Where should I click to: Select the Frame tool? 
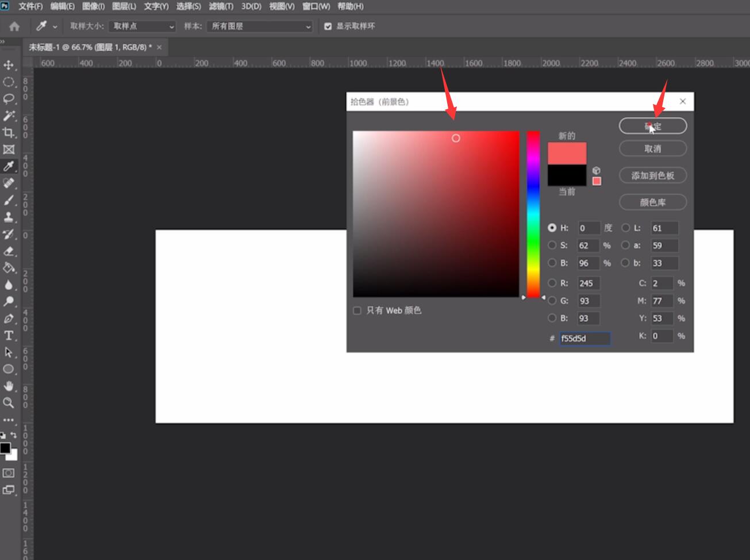[x=9, y=149]
